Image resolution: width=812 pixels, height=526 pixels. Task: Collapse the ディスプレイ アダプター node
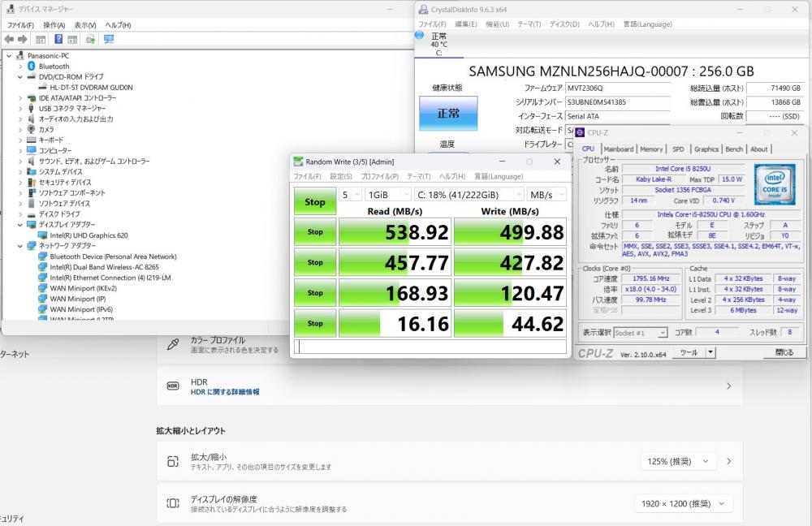(x=20, y=225)
